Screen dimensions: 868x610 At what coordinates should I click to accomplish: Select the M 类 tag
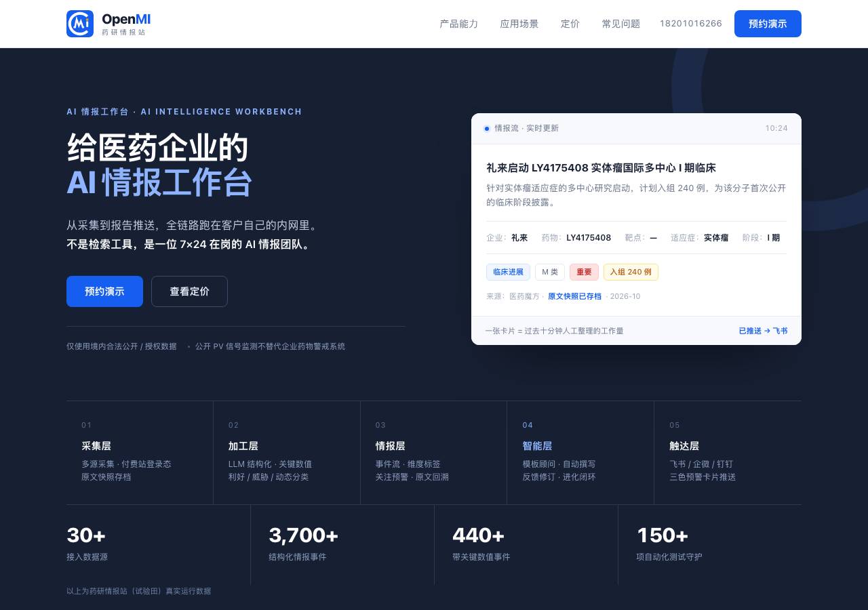click(x=550, y=272)
